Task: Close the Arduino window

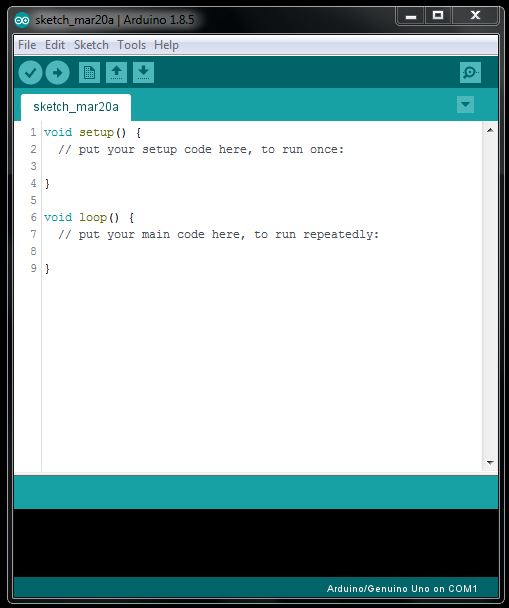Action: [x=475, y=16]
